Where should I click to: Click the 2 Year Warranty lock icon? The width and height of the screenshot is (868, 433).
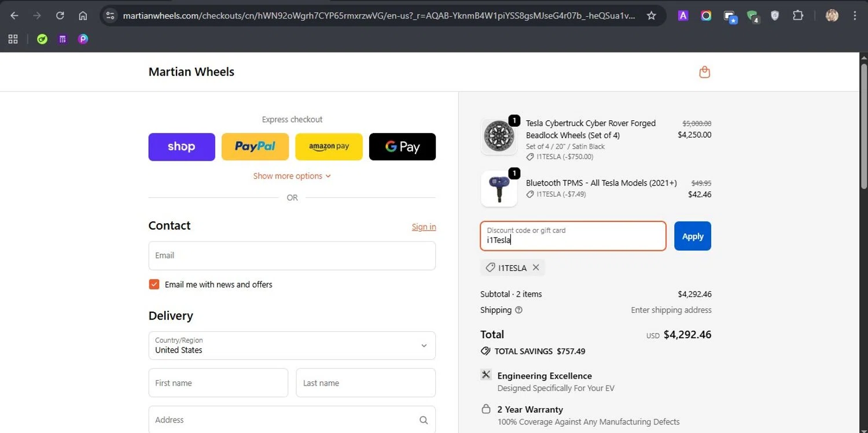pos(486,409)
